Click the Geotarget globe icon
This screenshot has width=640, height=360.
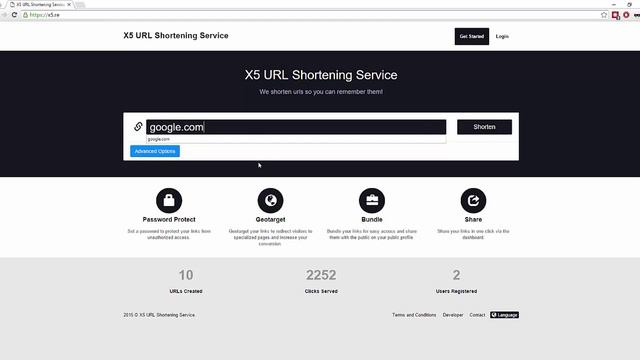270,200
